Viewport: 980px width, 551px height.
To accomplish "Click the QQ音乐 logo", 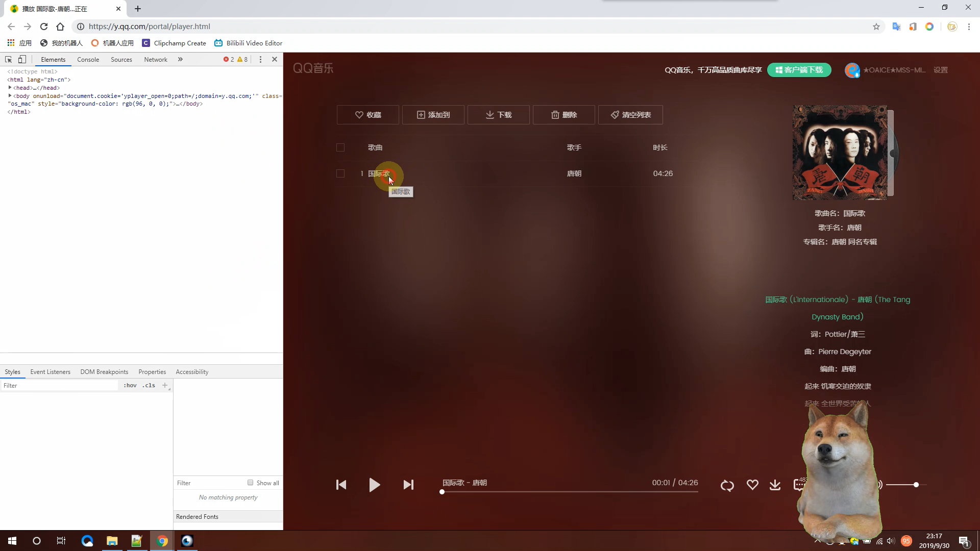I will pos(313,68).
